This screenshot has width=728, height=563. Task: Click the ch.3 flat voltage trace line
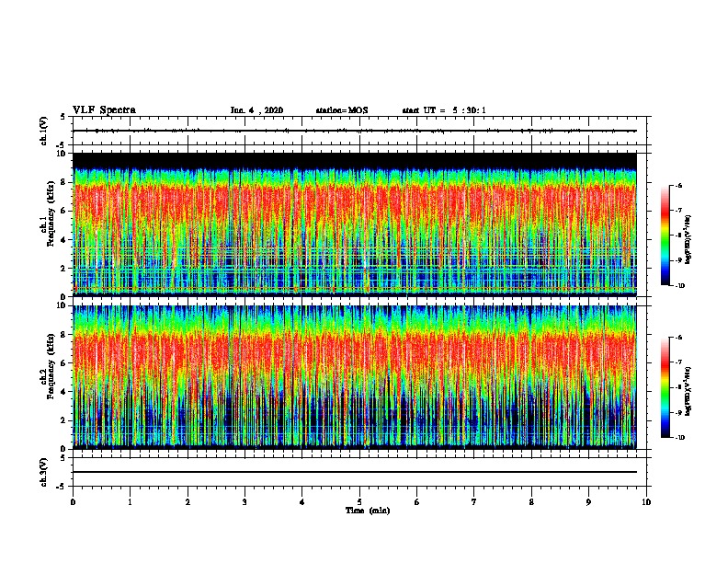coord(355,472)
